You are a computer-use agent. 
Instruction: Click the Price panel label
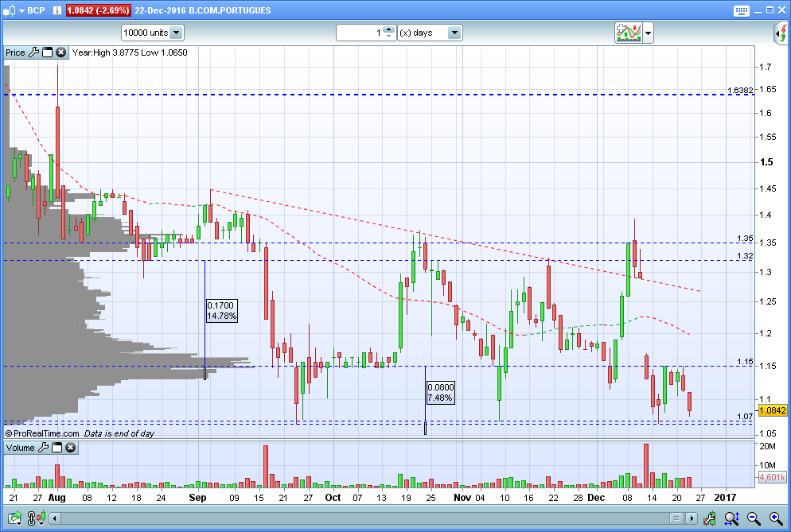(15, 52)
